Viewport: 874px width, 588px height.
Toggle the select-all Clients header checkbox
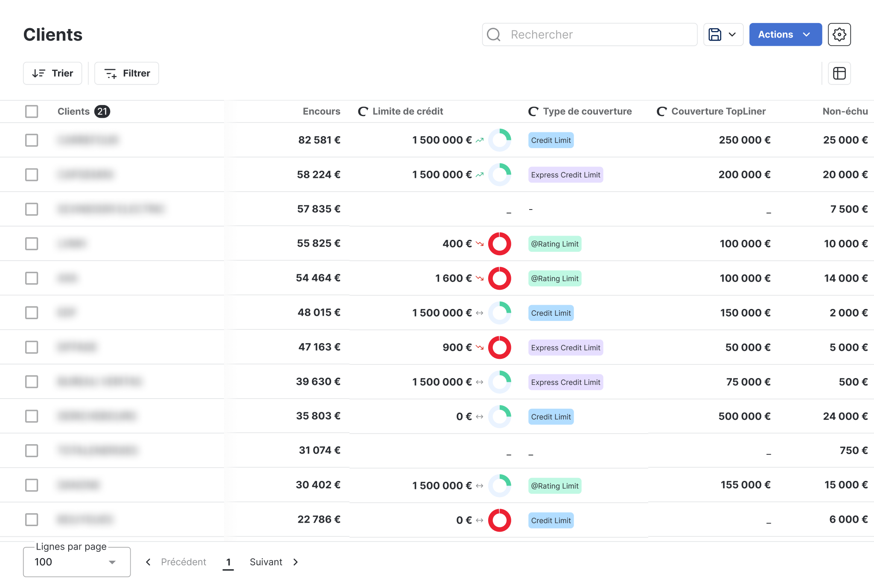(32, 111)
